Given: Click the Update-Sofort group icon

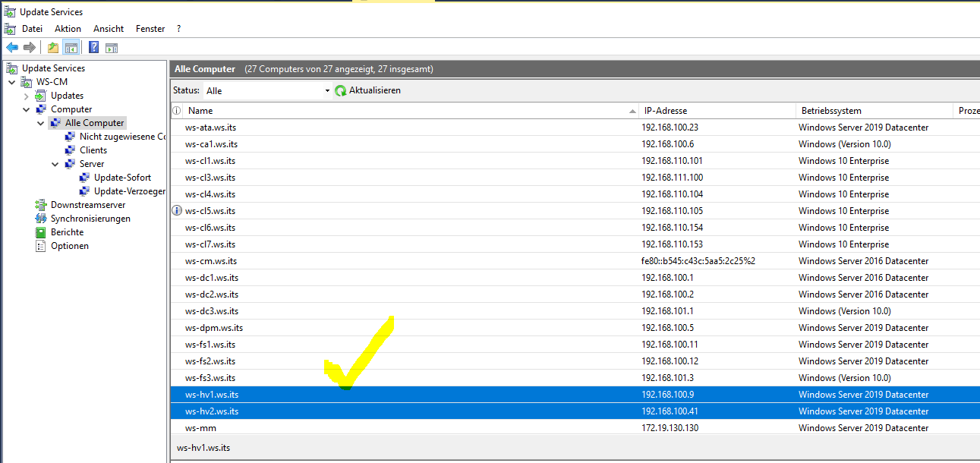Looking at the screenshot, I should [x=85, y=178].
